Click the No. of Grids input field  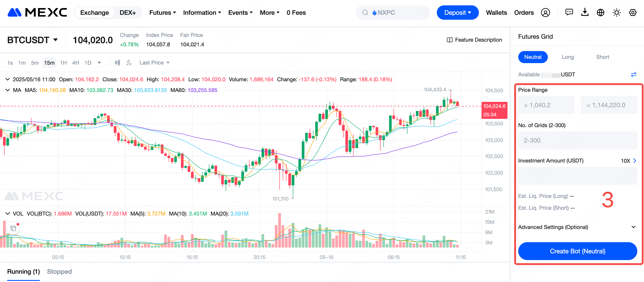click(578, 140)
